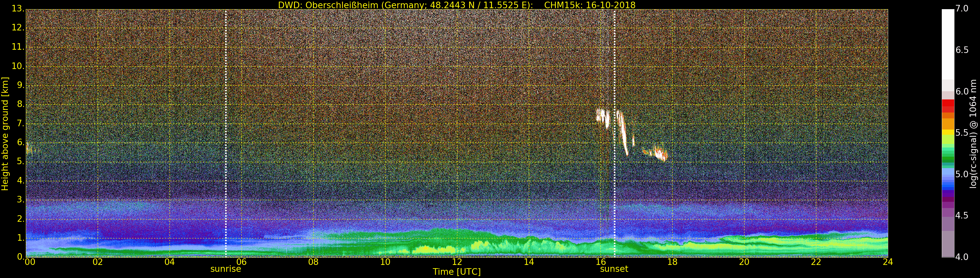Click the red band of the colorbar
The height and width of the screenshot is (278, 980).
[948, 106]
